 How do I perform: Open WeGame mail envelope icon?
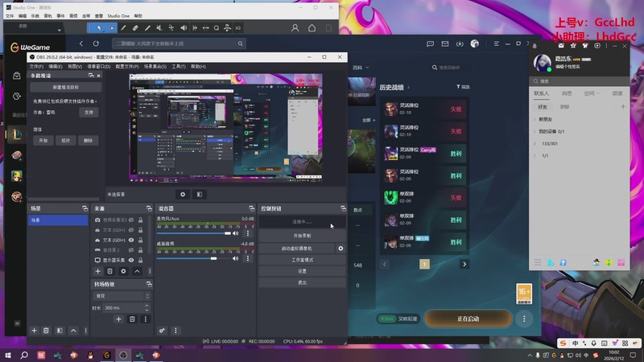[445, 43]
